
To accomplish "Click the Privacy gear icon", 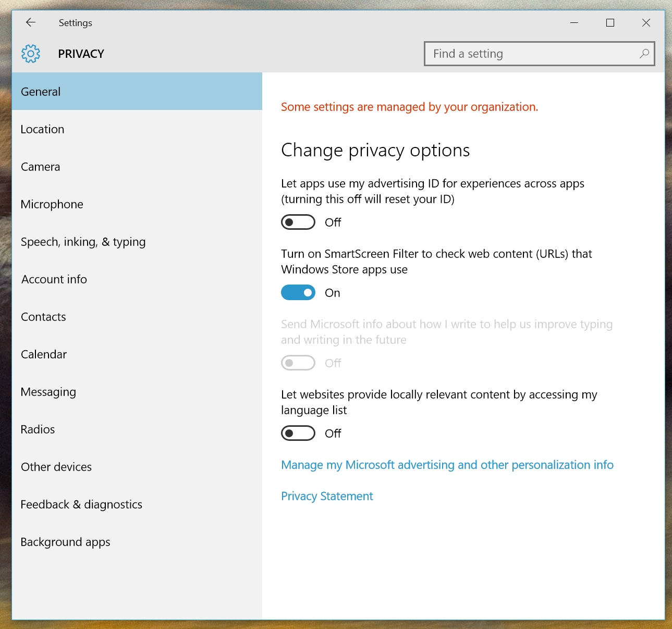I will point(31,54).
